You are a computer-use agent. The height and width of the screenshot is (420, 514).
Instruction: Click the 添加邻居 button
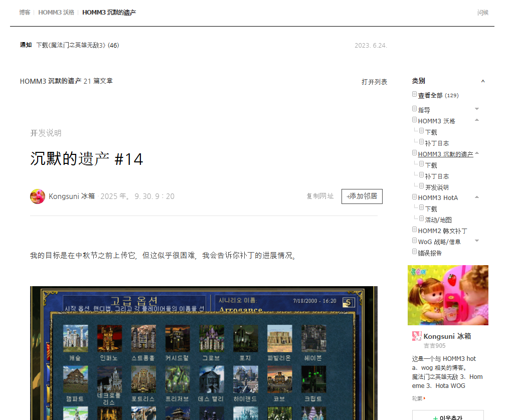pos(362,196)
